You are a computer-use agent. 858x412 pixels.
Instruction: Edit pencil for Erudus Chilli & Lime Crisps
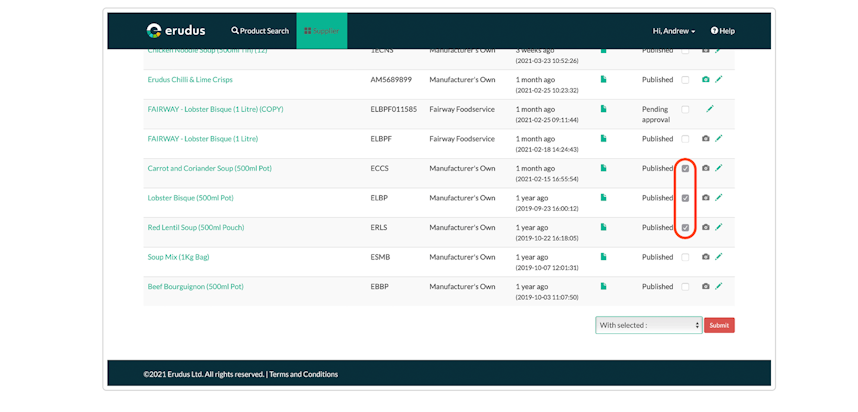(x=718, y=80)
